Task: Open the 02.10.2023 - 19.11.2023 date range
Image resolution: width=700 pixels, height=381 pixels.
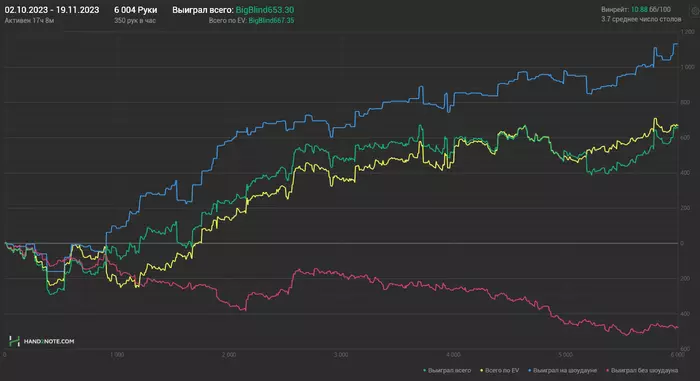Action: (x=52, y=10)
